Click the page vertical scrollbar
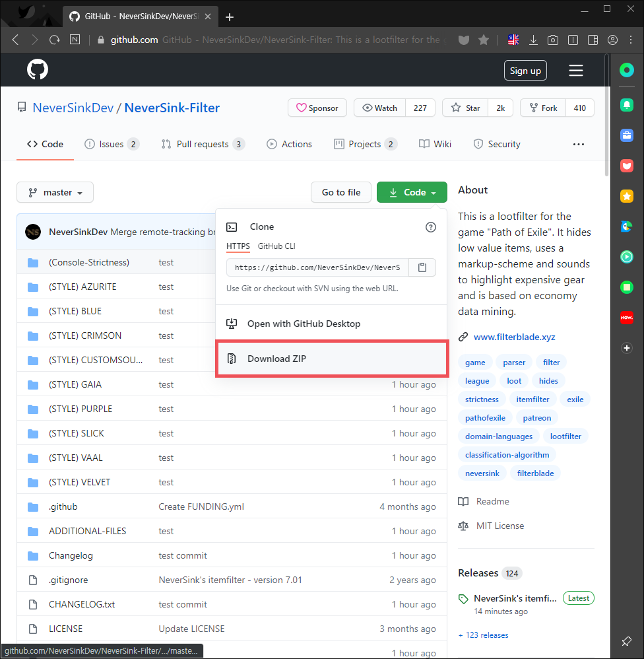 [606, 115]
